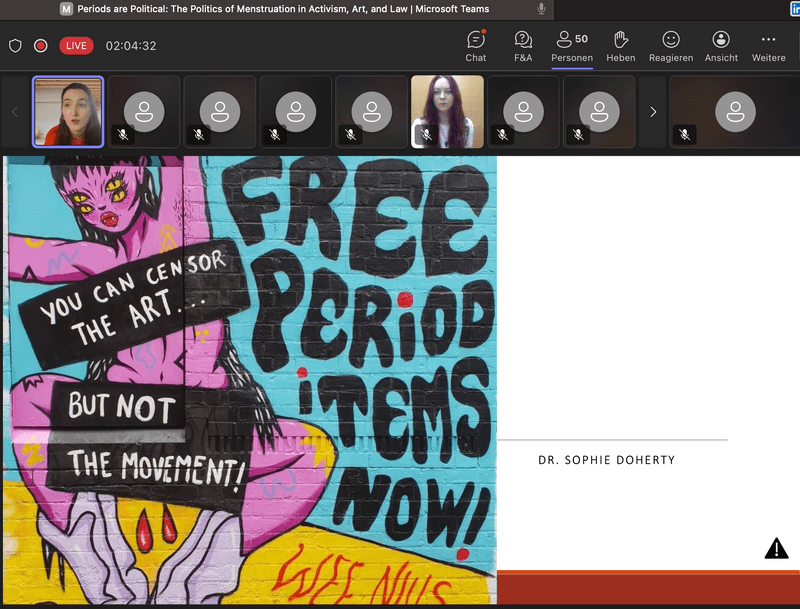
Task: Click the left chevron of the participant strip
Action: click(x=15, y=112)
